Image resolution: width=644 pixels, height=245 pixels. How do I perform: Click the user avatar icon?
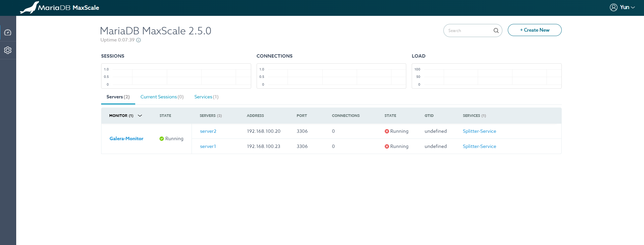coord(614,7)
